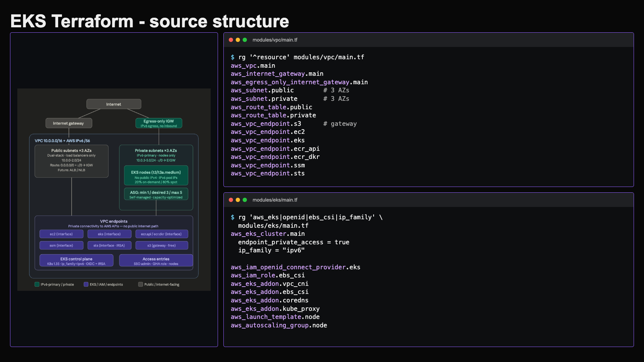Click the Private subnets ×3 AZs heading
The image size is (644, 362).
(x=156, y=150)
